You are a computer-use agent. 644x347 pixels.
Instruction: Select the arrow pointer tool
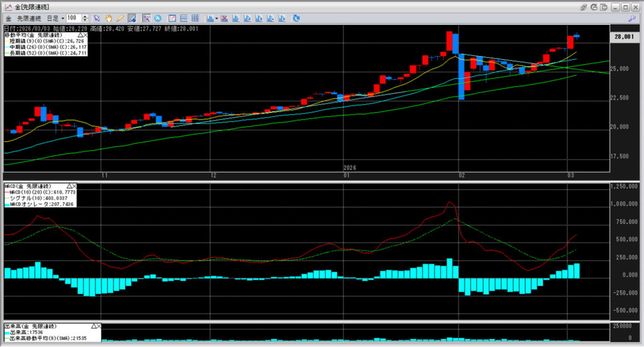click(x=97, y=18)
